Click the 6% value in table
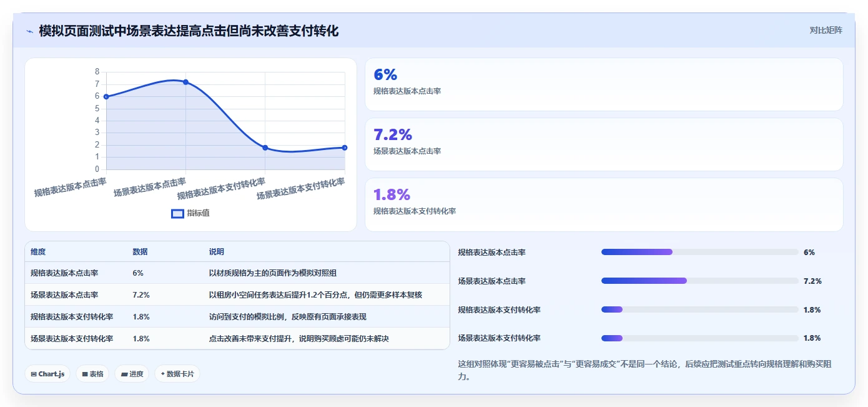 138,273
